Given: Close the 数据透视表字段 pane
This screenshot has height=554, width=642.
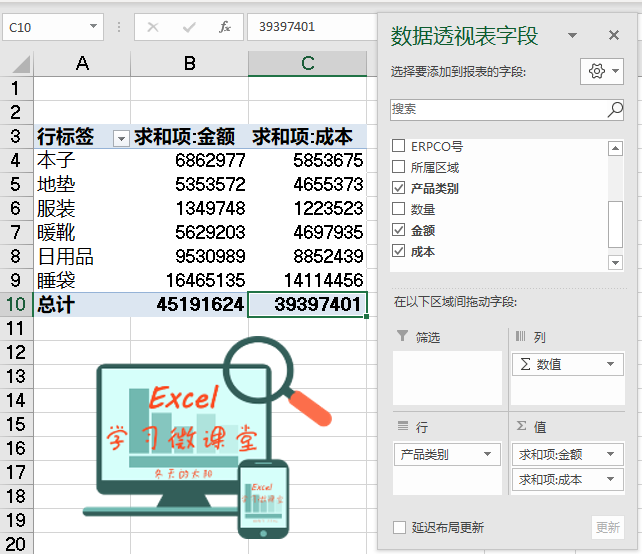Looking at the screenshot, I should [x=613, y=35].
